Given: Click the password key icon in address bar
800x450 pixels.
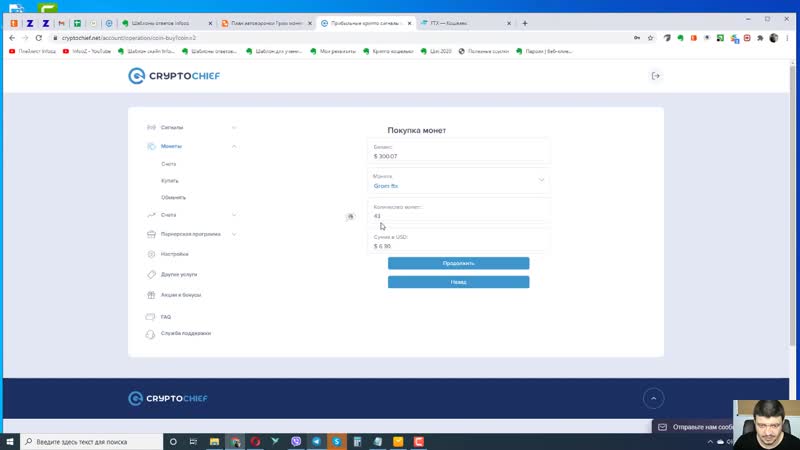Looking at the screenshot, I should pyautogui.click(x=637, y=38).
